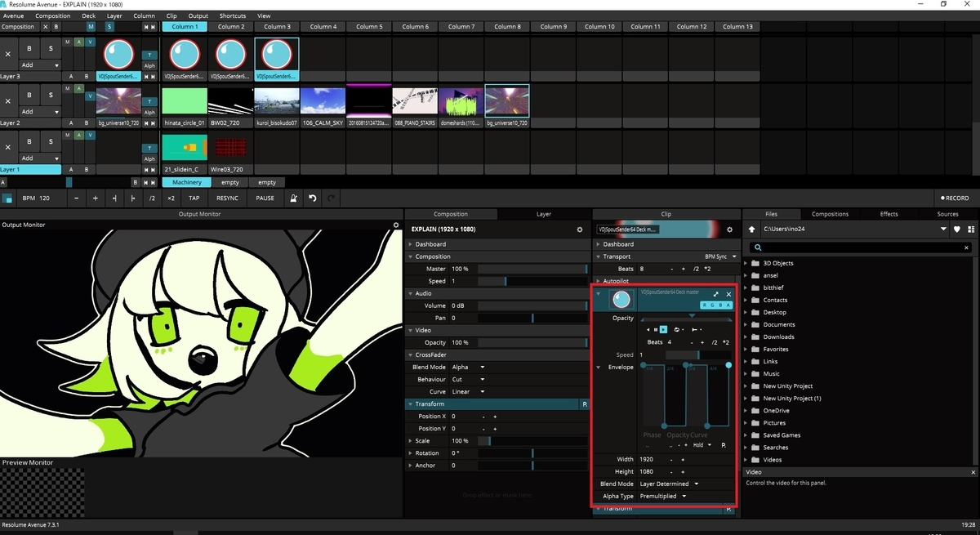Remove the VDJSpoutSender64 Deck master source
Image resolution: width=980 pixels, height=535 pixels.
coord(728,294)
